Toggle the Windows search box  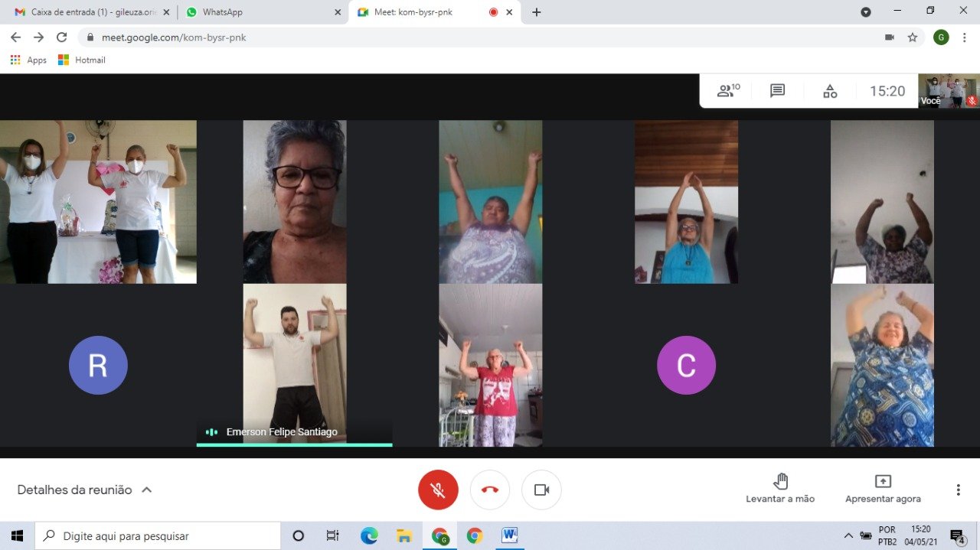click(157, 535)
